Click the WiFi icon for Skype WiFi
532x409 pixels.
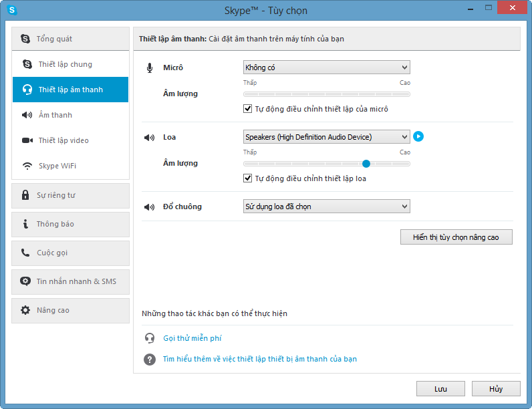click(x=27, y=166)
